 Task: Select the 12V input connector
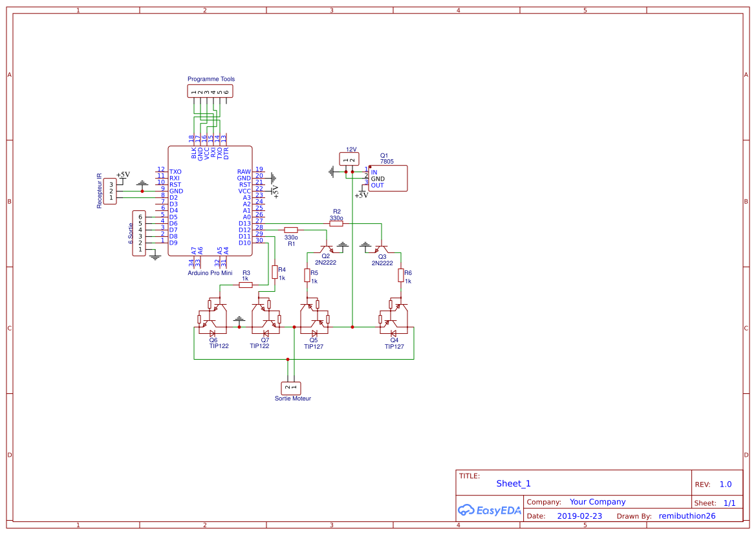tap(349, 158)
